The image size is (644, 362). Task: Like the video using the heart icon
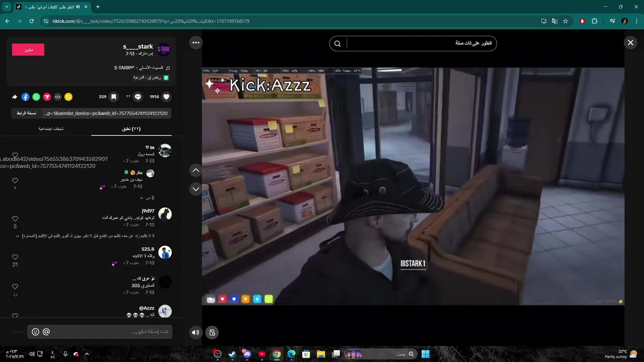167,97
